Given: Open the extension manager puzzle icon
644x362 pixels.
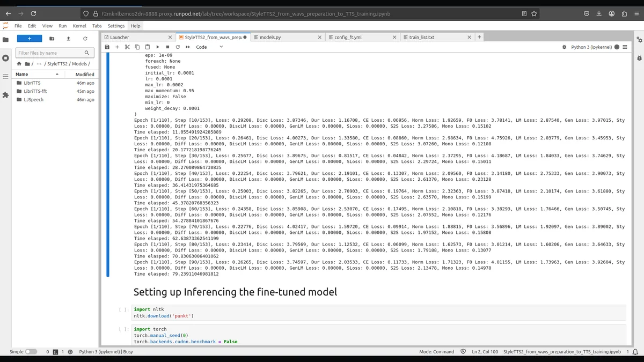Looking at the screenshot, I should (5, 95).
